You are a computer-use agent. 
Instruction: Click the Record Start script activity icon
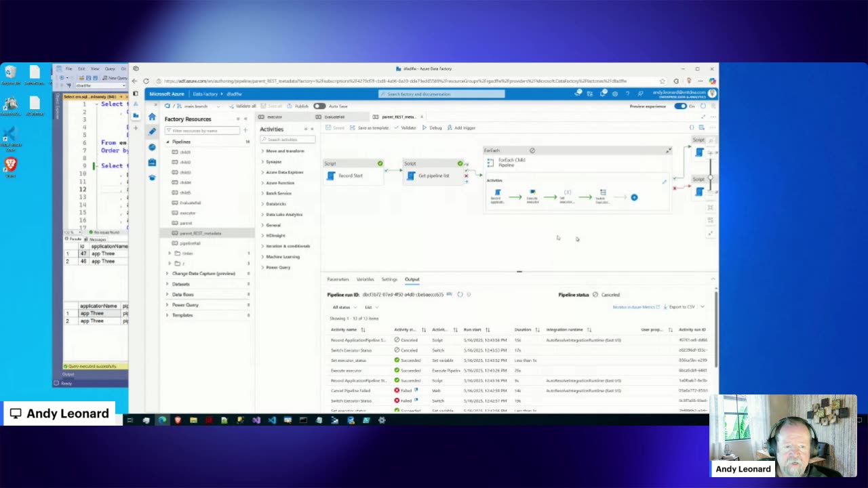331,176
